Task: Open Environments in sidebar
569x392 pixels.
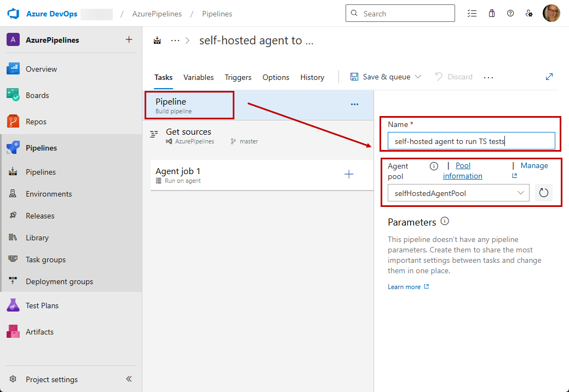Action: (49, 194)
